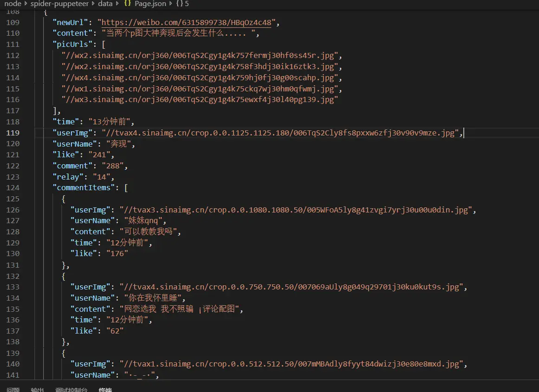Click the userImg URL ending u00u0din.jpg
539x392 pixels.
tap(296, 210)
